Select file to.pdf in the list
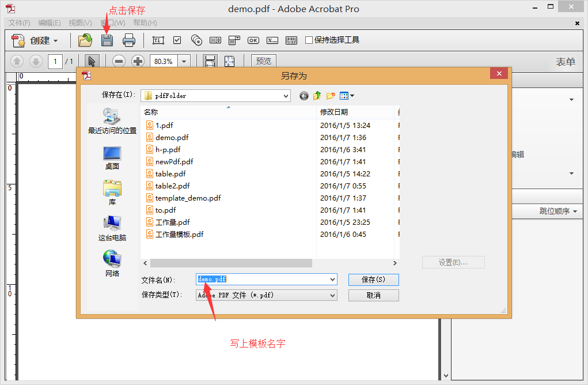Screen dimensions: 588x385 pyautogui.click(x=161, y=210)
